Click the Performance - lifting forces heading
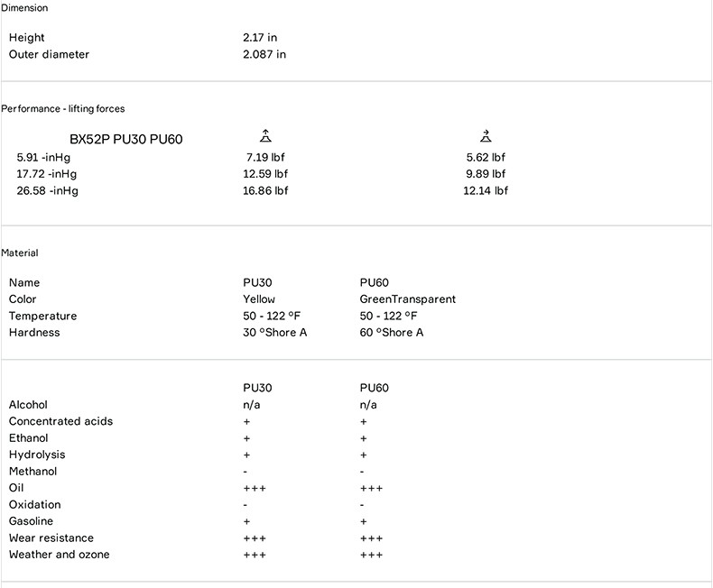The width and height of the screenshot is (713, 588). pyautogui.click(x=63, y=109)
